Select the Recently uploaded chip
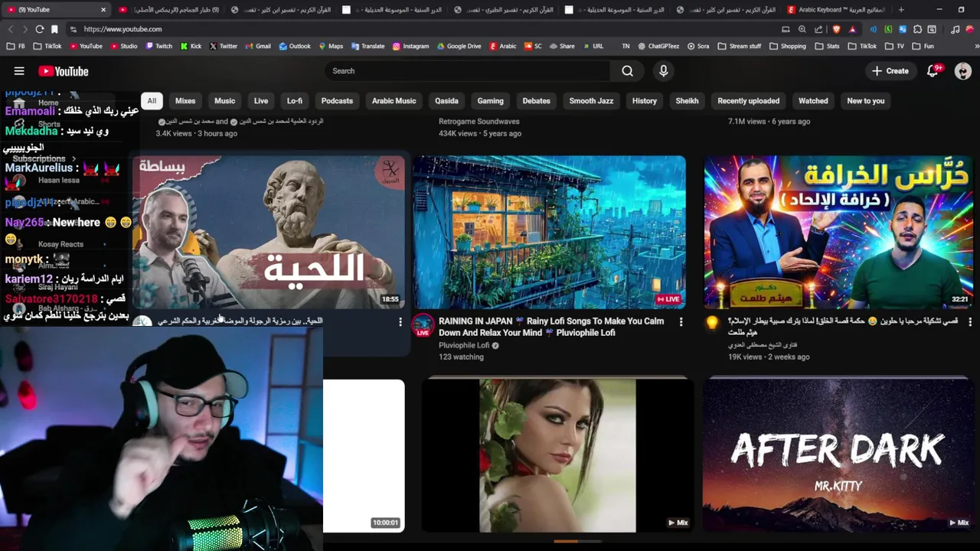Screen dimensions: 980x551 tap(748, 101)
